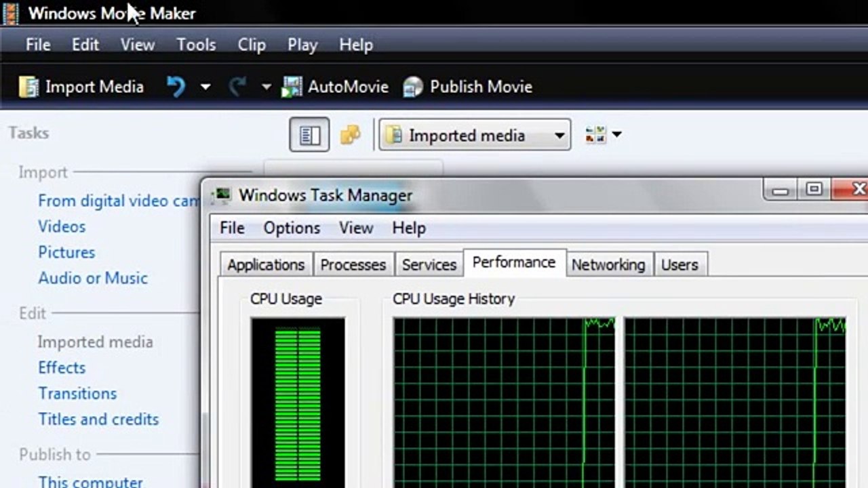Switch to the Applications tab
The width and height of the screenshot is (868, 488).
pyautogui.click(x=266, y=264)
